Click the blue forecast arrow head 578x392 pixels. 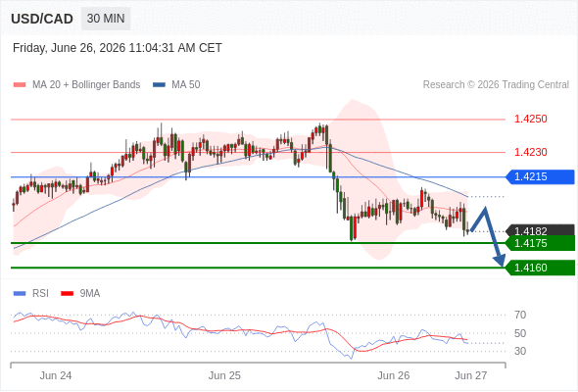coord(500,260)
